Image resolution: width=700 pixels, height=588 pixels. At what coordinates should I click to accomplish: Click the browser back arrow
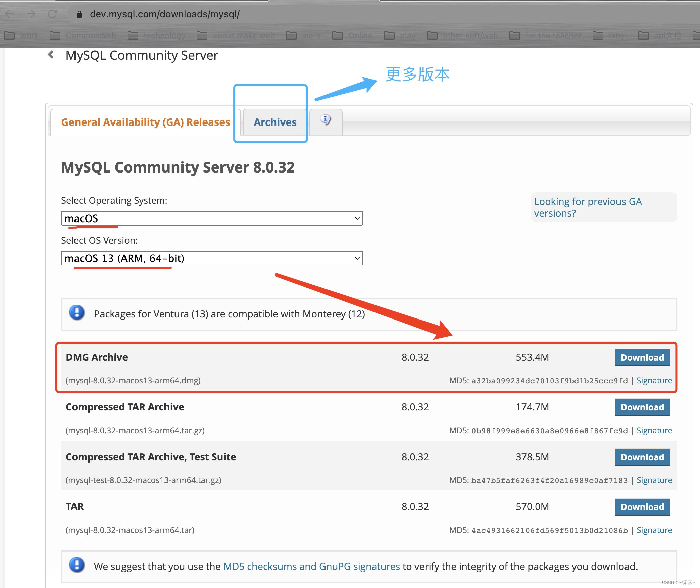tap(10, 14)
